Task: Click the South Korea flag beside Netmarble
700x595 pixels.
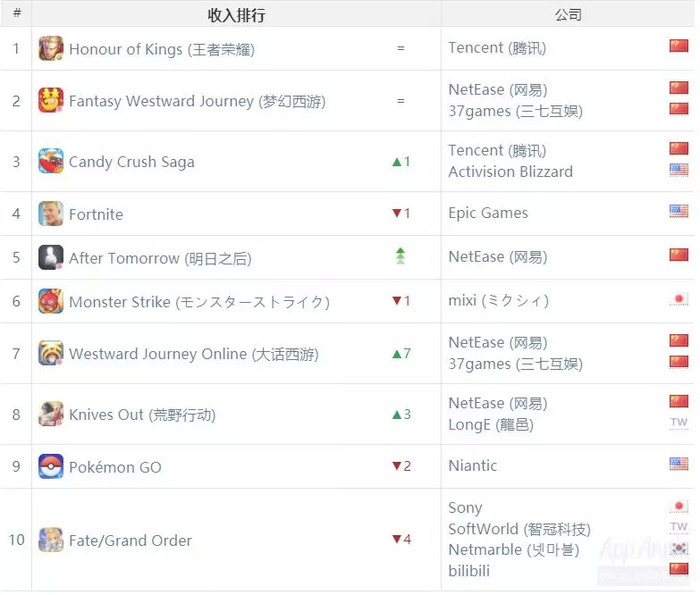Action: [x=679, y=547]
